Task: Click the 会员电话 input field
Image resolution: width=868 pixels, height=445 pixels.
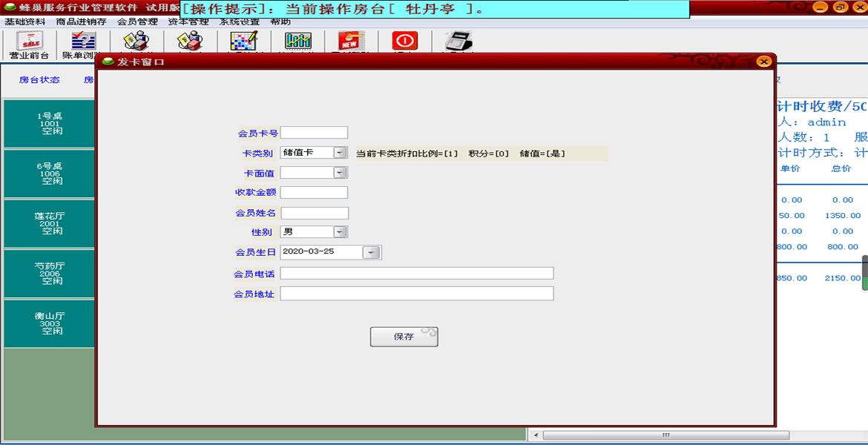Action: pos(417,274)
